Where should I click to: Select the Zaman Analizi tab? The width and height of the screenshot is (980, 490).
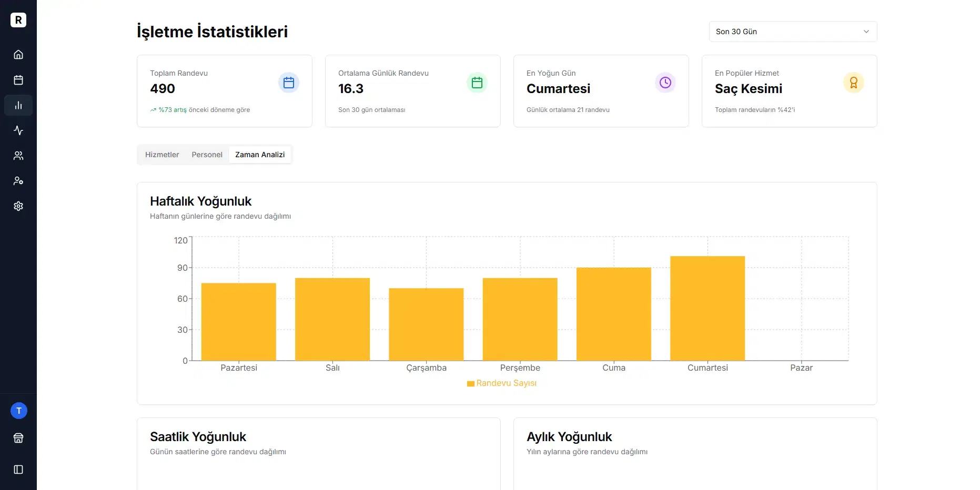coord(260,155)
